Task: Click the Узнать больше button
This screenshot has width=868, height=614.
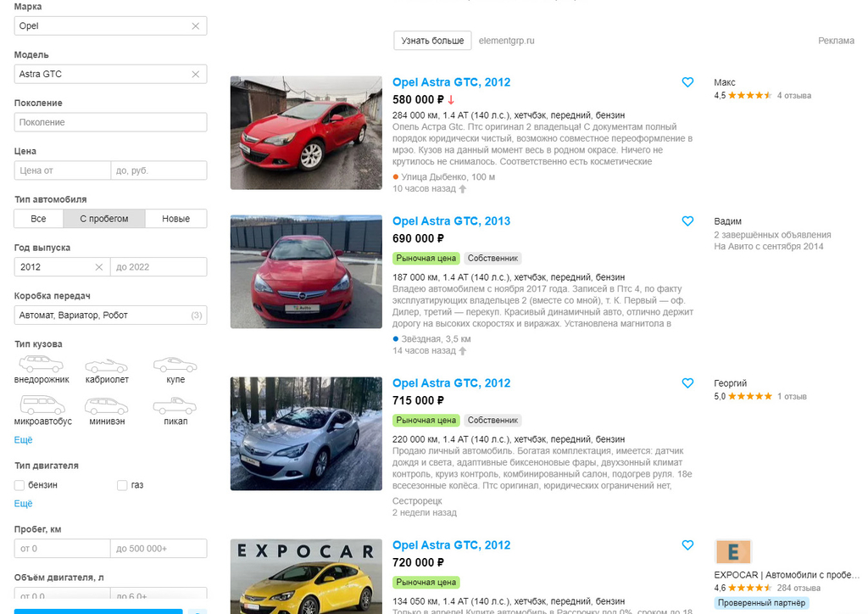Action: pos(432,41)
